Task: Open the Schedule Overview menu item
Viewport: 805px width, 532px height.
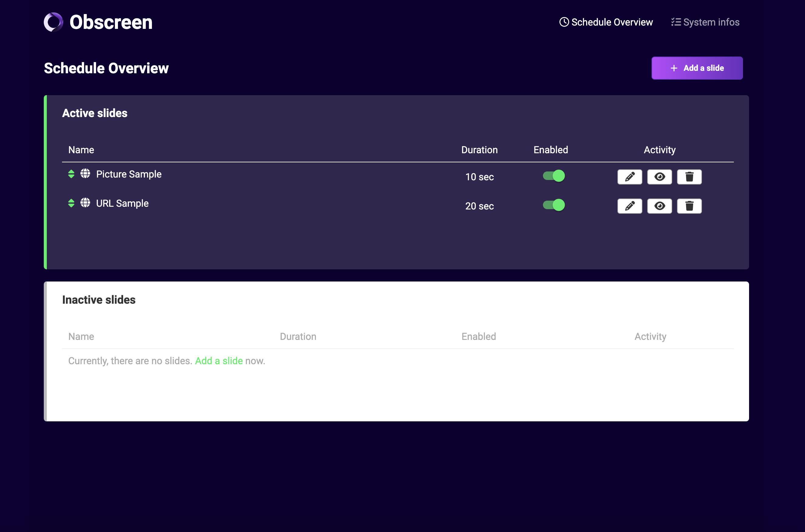Action: (x=606, y=22)
